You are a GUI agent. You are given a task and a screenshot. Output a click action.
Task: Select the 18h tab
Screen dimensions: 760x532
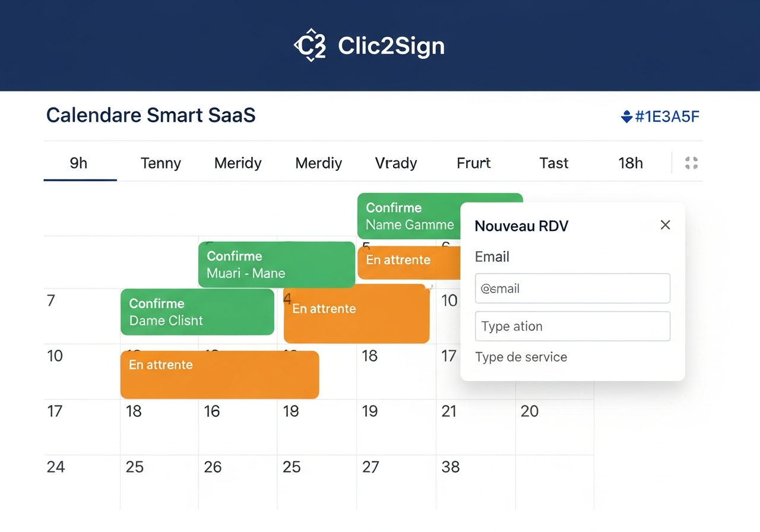click(631, 163)
